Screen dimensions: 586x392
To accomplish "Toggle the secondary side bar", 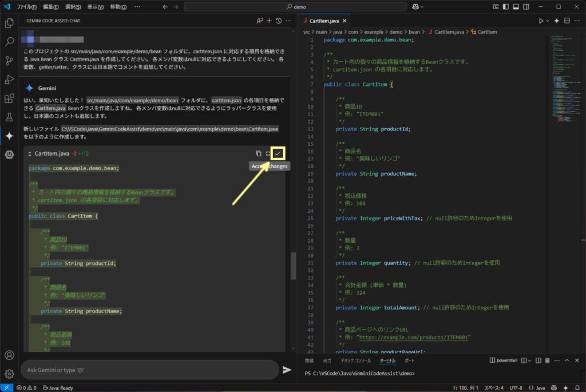I will click(x=526, y=7).
